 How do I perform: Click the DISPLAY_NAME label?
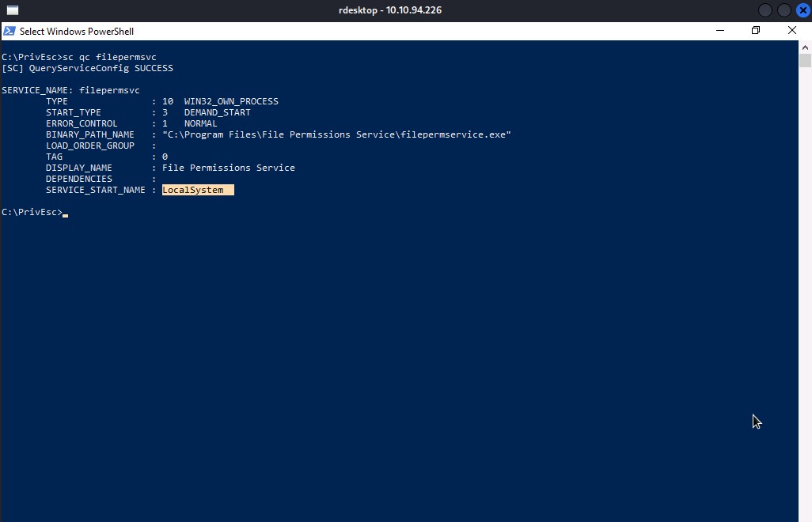coord(78,168)
